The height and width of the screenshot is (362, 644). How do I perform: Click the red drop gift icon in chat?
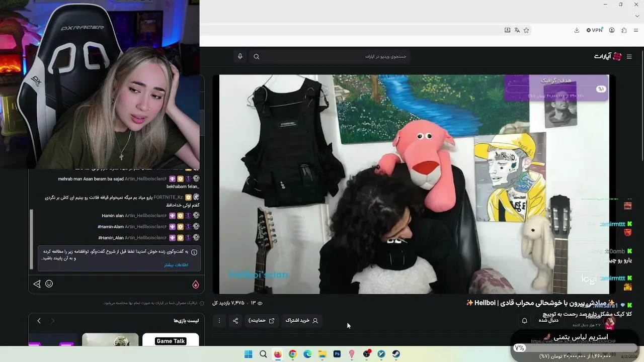click(196, 285)
